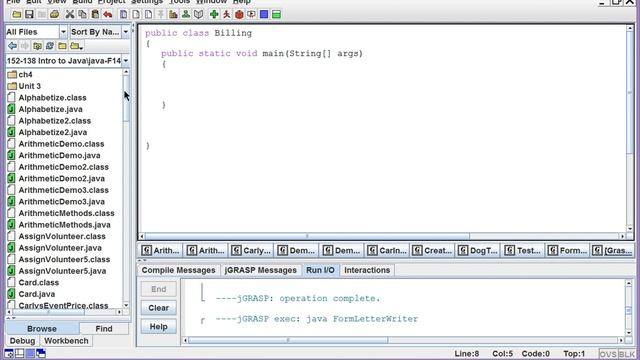This screenshot has width=640, height=360.
Task: Open the Build menu
Action: coord(82,2)
